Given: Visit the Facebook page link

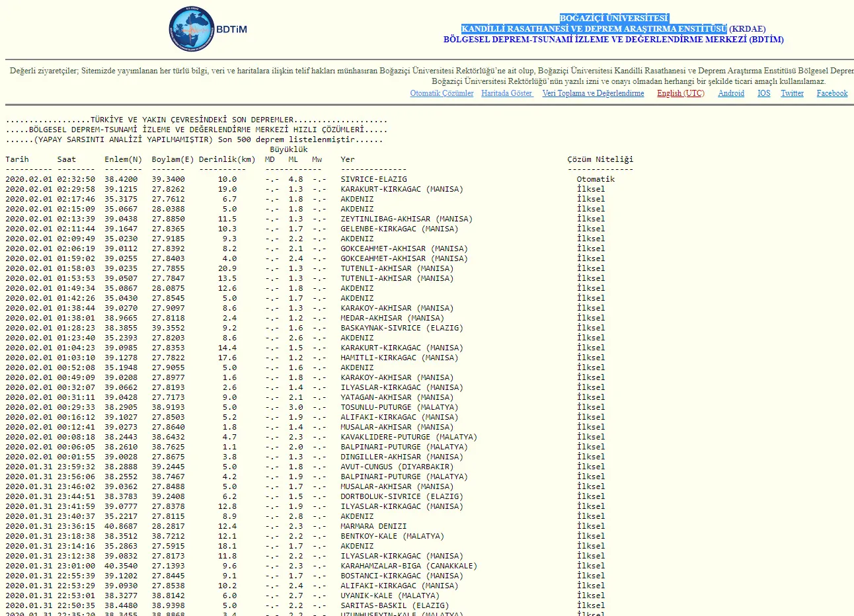Looking at the screenshot, I should pyautogui.click(x=832, y=93).
